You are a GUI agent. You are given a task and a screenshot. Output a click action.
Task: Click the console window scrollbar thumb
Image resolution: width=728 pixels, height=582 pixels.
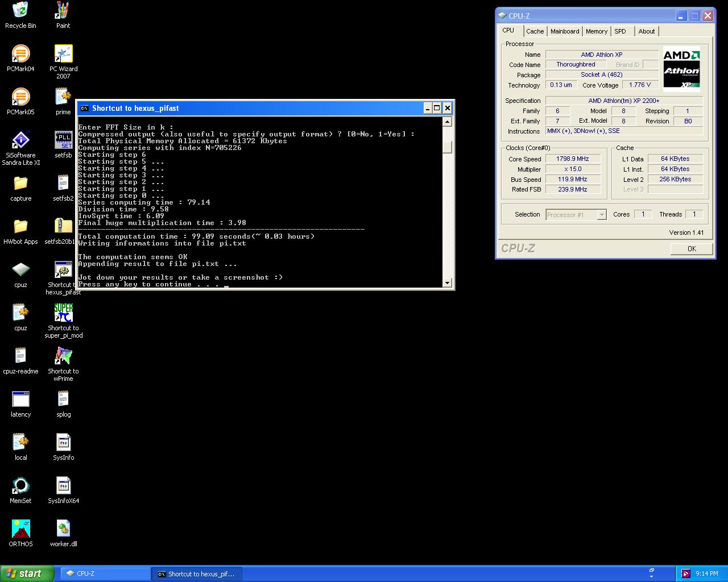tap(447, 147)
